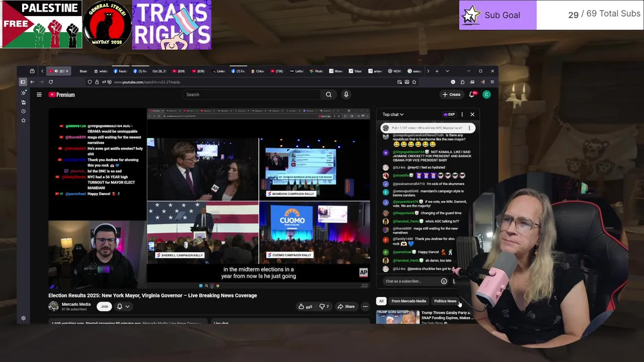Toggle the browser sidebar panel button
The width and height of the screenshot is (644, 362).
23,82
